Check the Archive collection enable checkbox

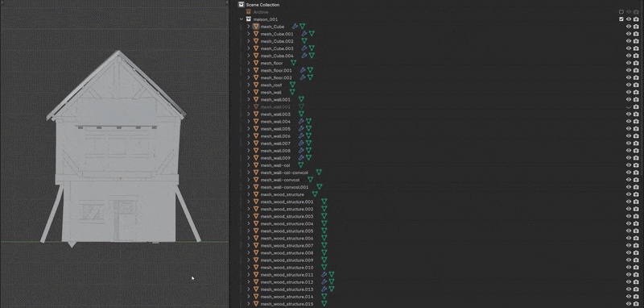[621, 12]
